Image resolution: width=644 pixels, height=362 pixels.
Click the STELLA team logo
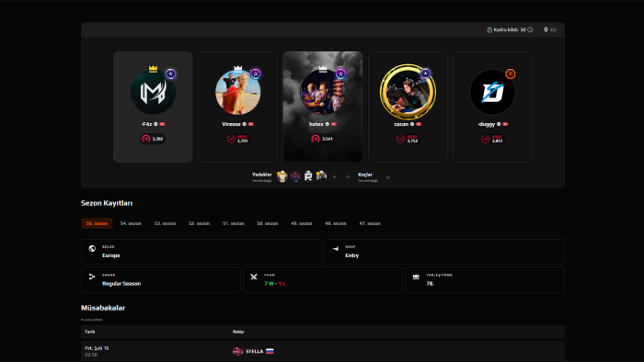click(x=237, y=351)
